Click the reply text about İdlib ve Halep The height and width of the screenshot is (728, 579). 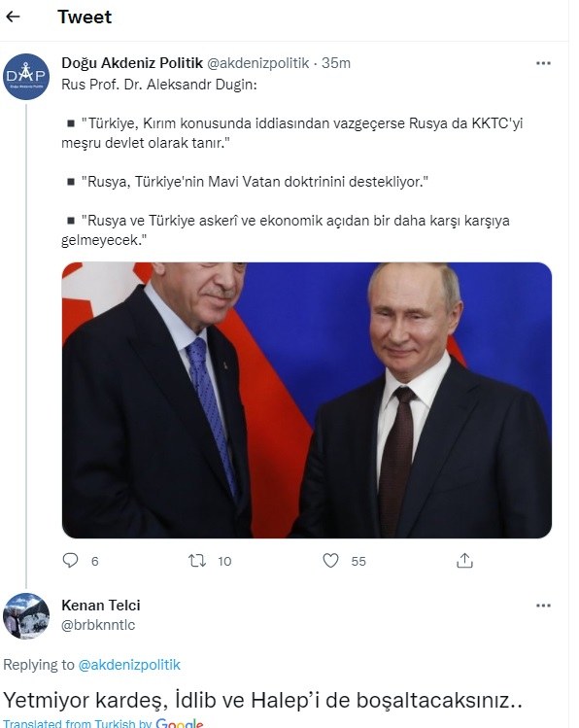[262, 700]
